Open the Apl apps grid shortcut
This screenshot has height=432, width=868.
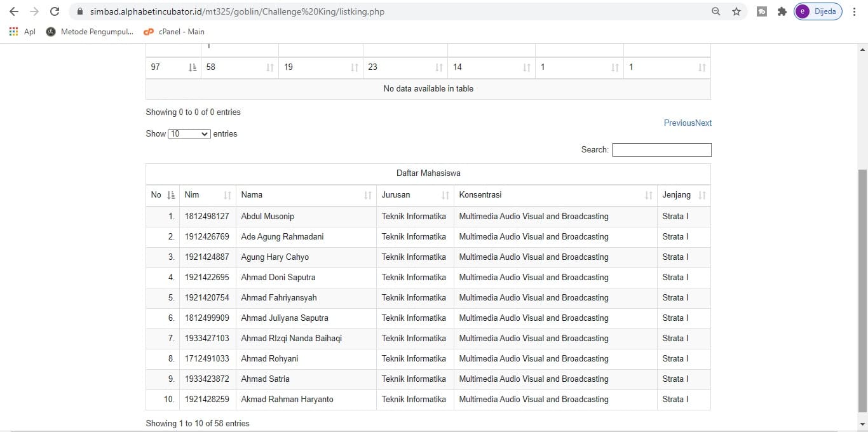(x=22, y=32)
